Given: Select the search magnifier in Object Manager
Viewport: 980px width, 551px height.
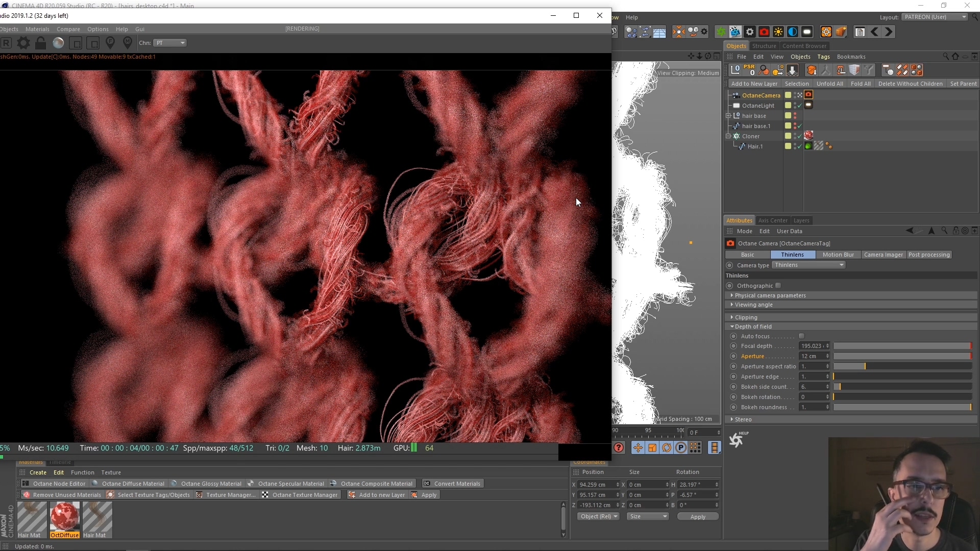Looking at the screenshot, I should (x=945, y=56).
